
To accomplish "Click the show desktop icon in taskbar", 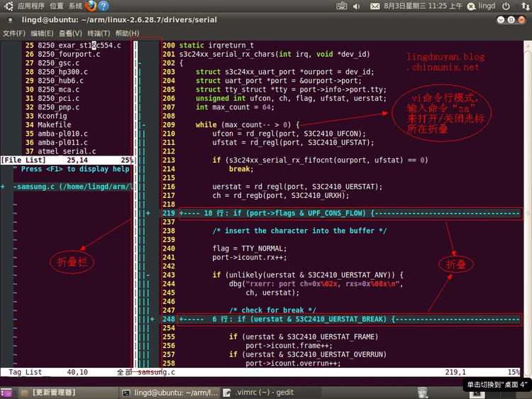I will [x=6, y=393].
